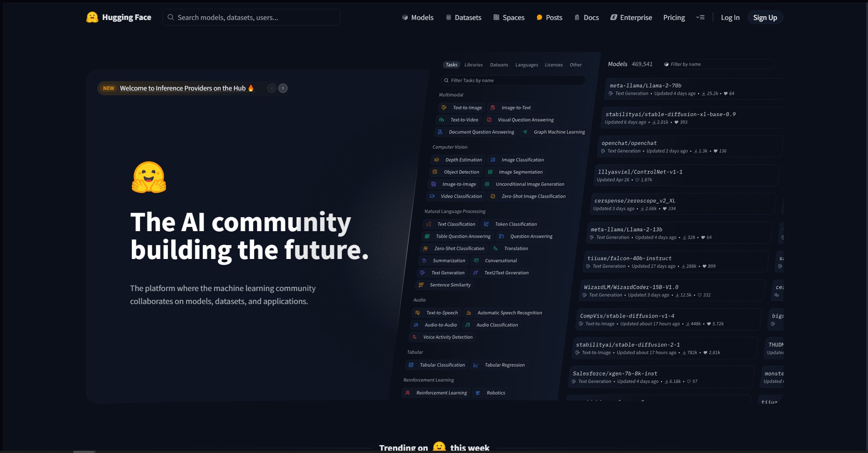Select the Reinforcement Learning task filter
868x453 pixels.
pyautogui.click(x=436, y=393)
